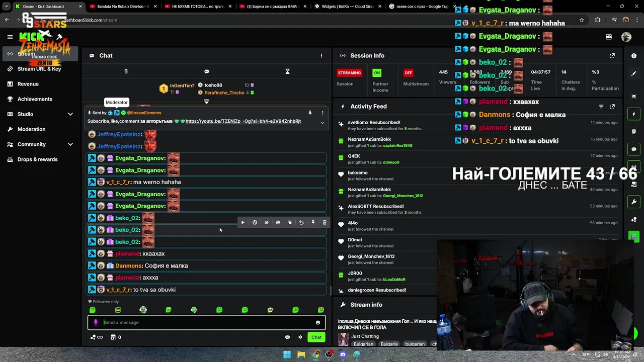Image resolution: width=644 pixels, height=362 pixels.
Task: Click the green Chat send button
Action: coord(316,337)
